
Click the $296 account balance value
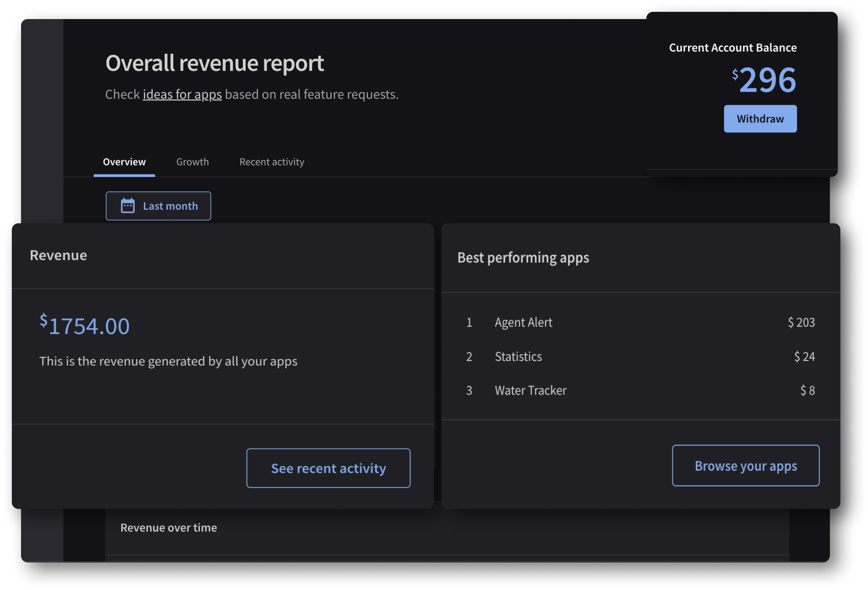(764, 80)
